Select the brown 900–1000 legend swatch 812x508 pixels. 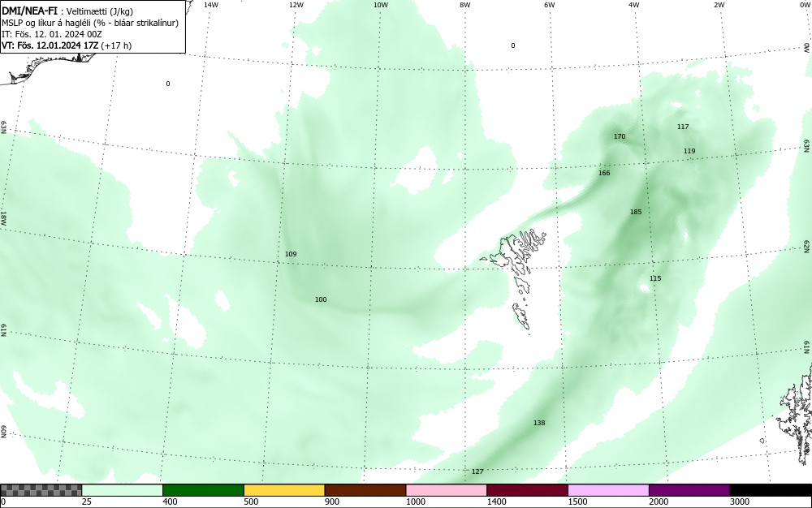click(365, 490)
